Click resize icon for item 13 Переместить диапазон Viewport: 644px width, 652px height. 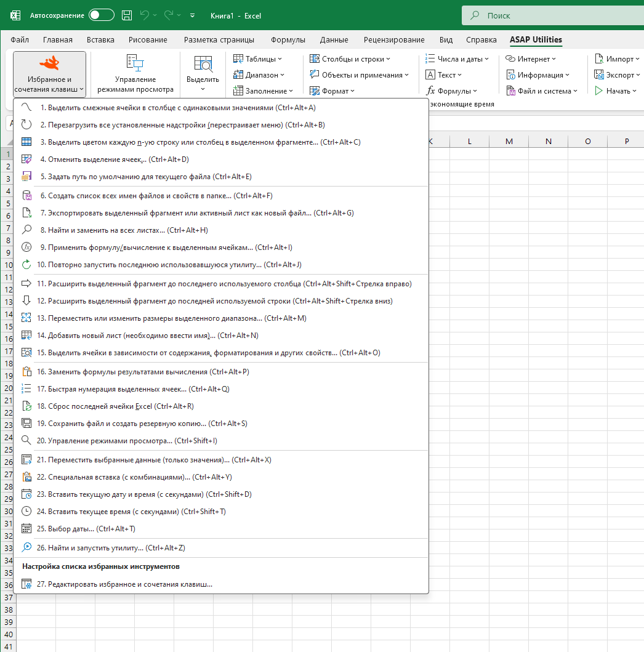tap(26, 318)
